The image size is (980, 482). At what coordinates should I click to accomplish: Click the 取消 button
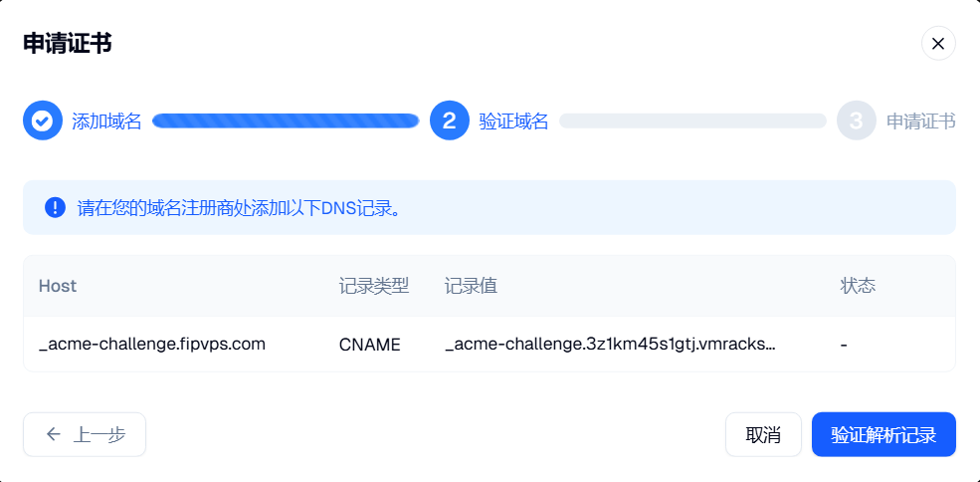click(763, 434)
